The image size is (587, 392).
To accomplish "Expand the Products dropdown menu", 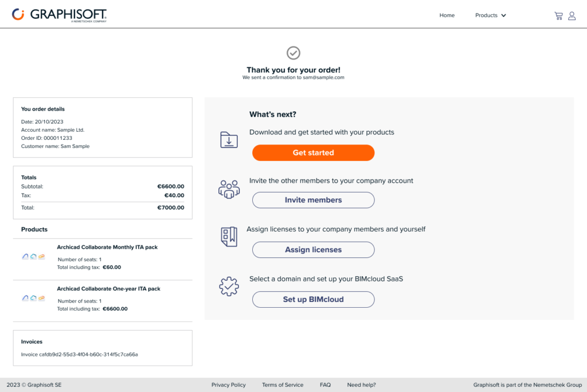I will pyautogui.click(x=490, y=15).
